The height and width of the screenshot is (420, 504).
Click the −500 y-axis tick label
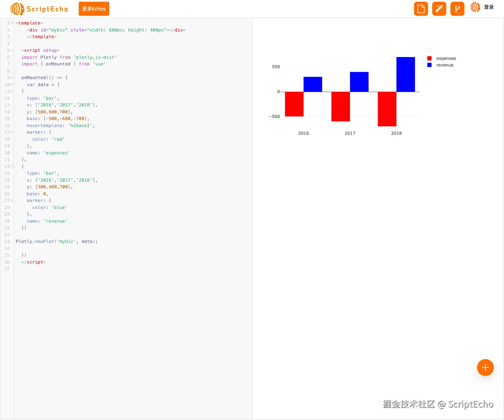(274, 117)
